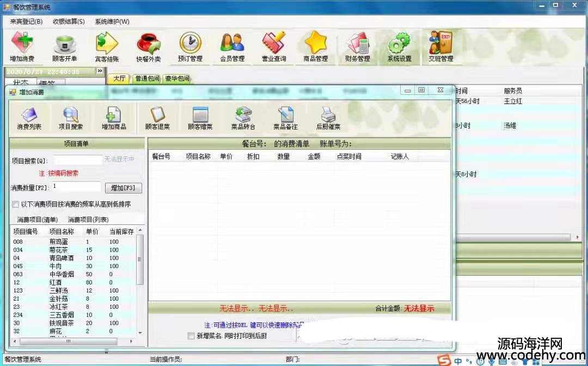Select the 消费项目(清单) tab
The width and height of the screenshot is (588, 366).
coord(38,219)
